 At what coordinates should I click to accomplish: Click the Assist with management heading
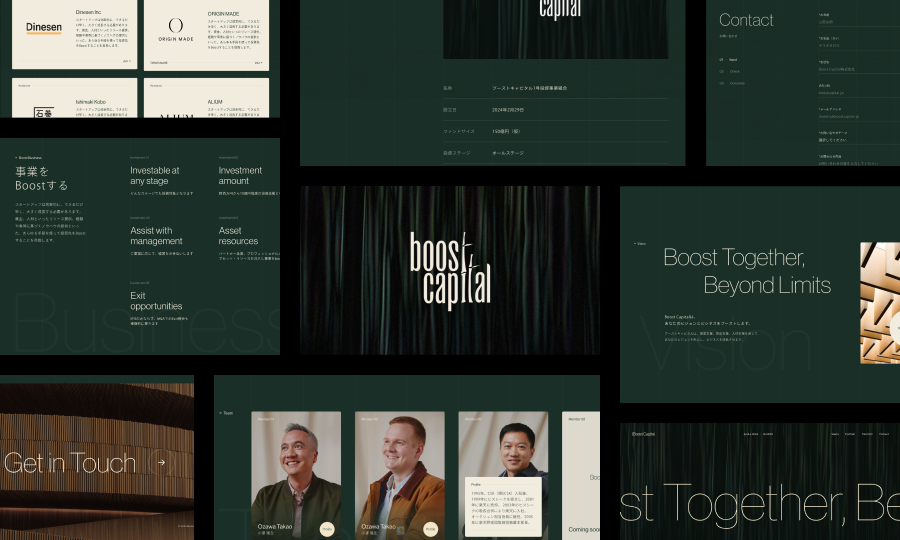(x=156, y=236)
